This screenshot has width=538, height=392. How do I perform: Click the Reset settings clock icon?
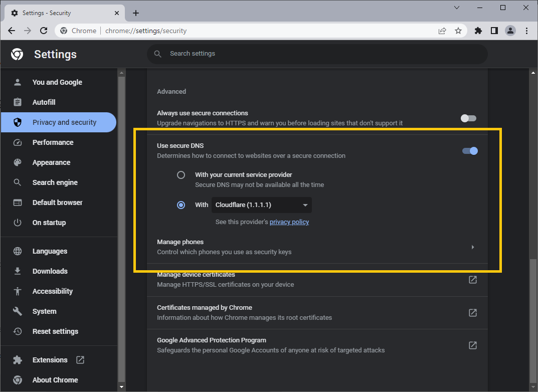(x=18, y=331)
